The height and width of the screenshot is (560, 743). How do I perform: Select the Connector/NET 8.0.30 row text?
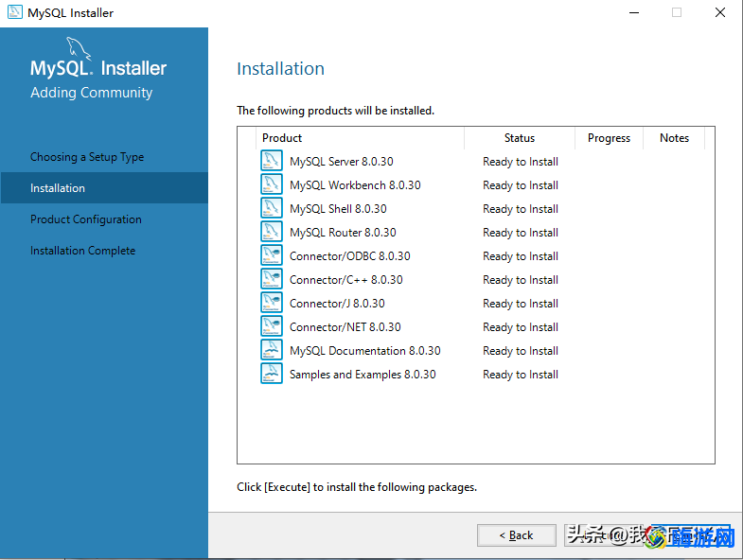[x=345, y=327]
